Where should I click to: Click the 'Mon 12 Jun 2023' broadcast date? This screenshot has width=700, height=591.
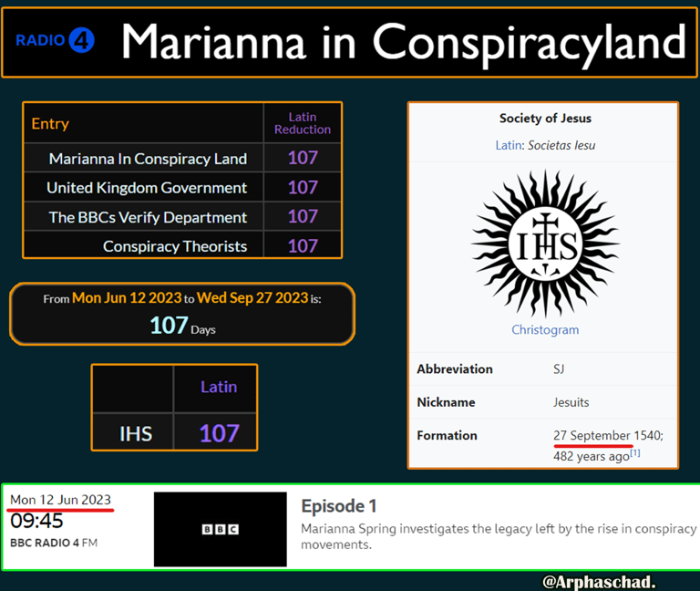[60, 500]
